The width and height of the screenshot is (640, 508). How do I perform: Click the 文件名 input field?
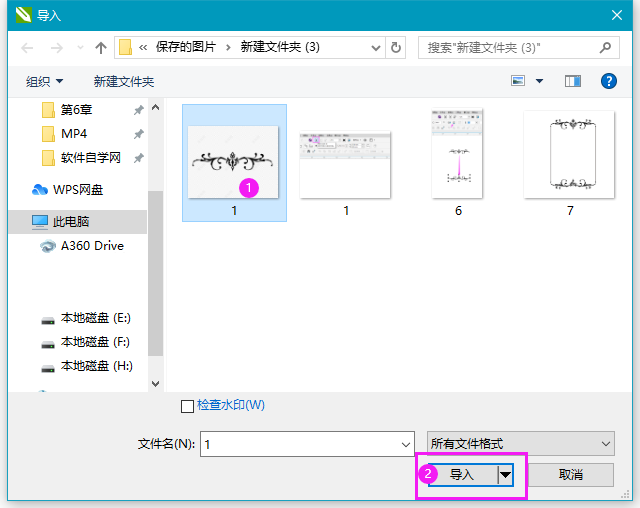(300, 443)
